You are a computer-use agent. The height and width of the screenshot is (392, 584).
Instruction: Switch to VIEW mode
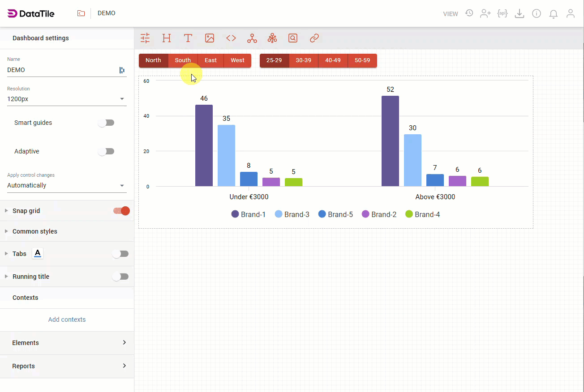451,14
